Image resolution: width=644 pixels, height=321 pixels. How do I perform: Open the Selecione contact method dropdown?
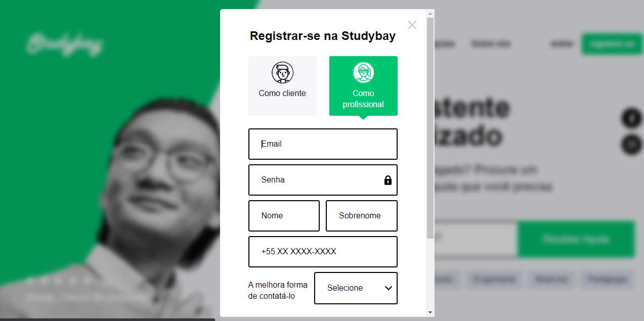356,288
